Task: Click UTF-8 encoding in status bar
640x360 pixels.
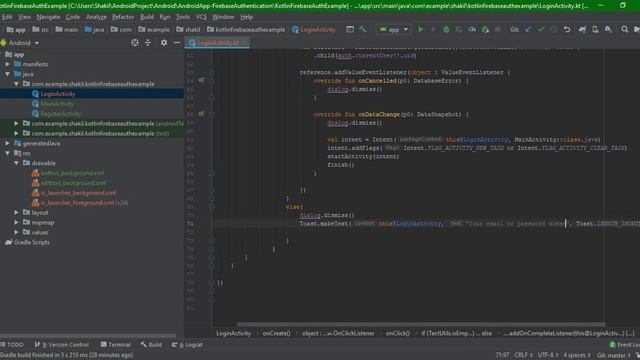Action: click(547, 355)
